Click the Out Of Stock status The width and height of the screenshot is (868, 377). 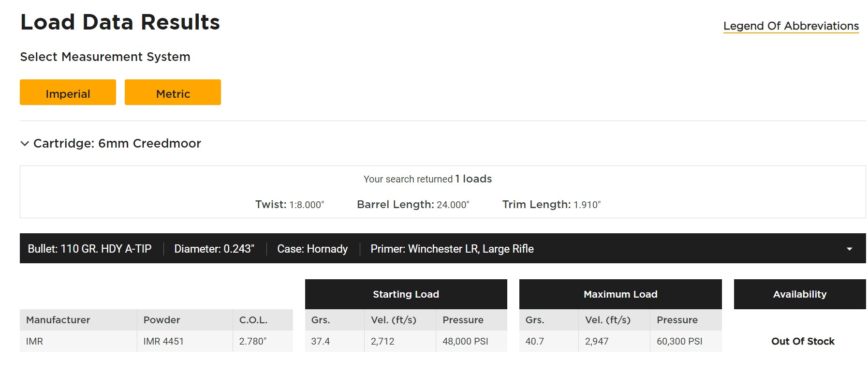coord(803,341)
